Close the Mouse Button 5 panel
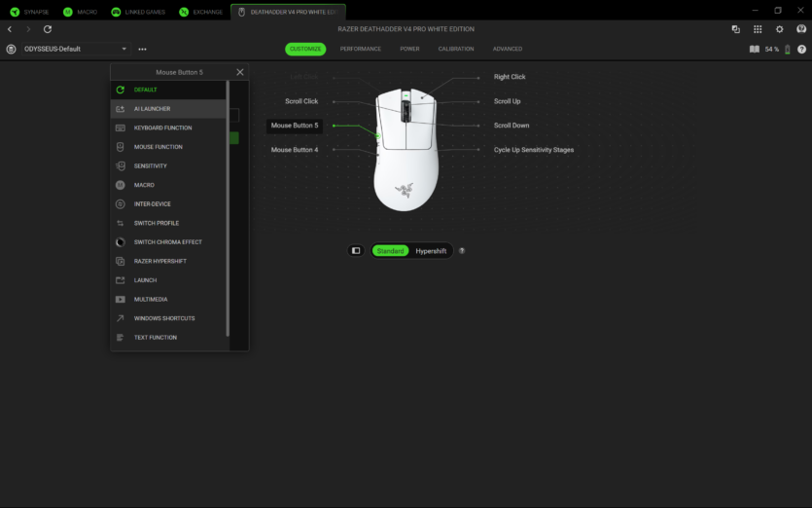The width and height of the screenshot is (812, 508). 239,72
